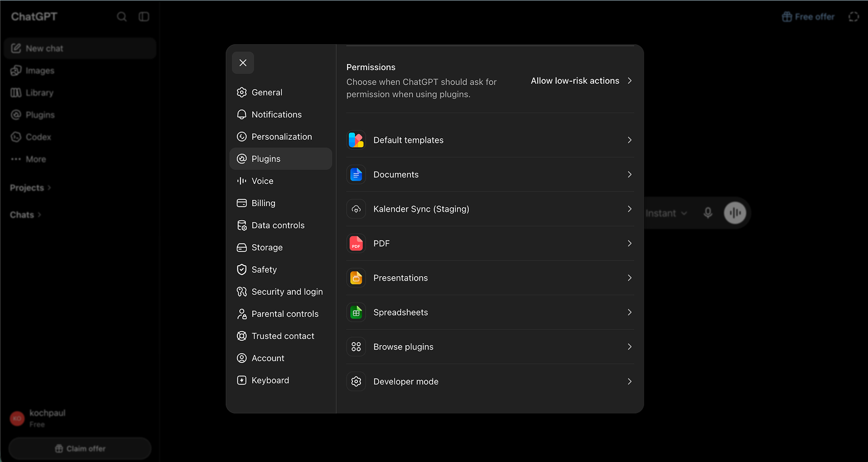The width and height of the screenshot is (868, 462).
Task: Click the ChatGPT logo title
Action: pyautogui.click(x=34, y=17)
